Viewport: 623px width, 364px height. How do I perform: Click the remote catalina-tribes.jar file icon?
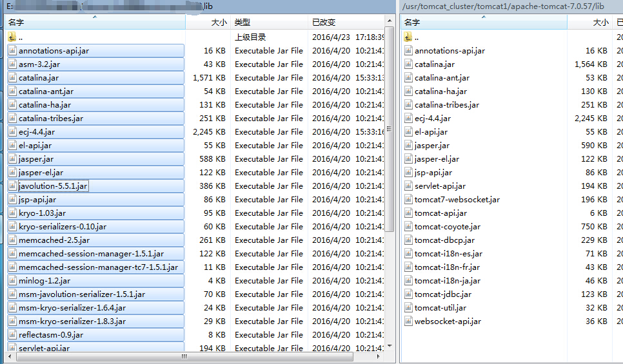coord(408,104)
